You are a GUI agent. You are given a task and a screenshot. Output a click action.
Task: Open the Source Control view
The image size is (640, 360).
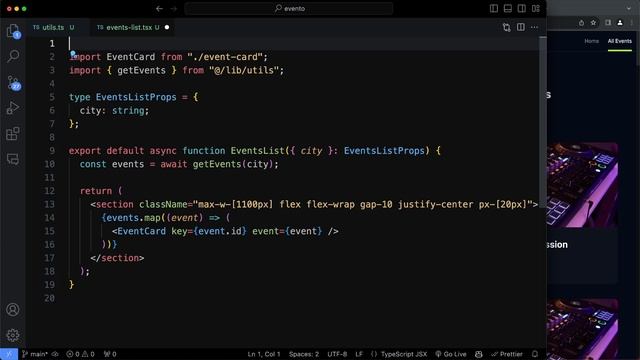(13, 83)
